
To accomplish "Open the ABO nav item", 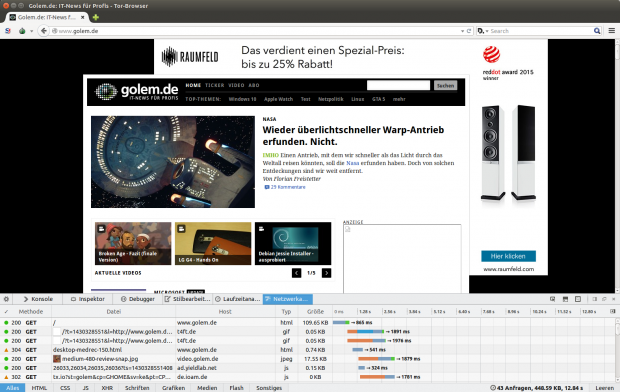I will 254,85.
